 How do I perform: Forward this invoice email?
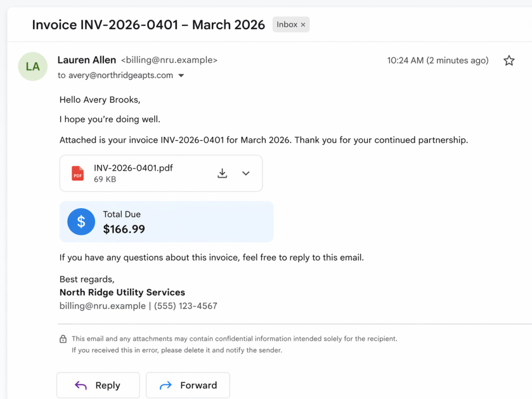tap(188, 385)
